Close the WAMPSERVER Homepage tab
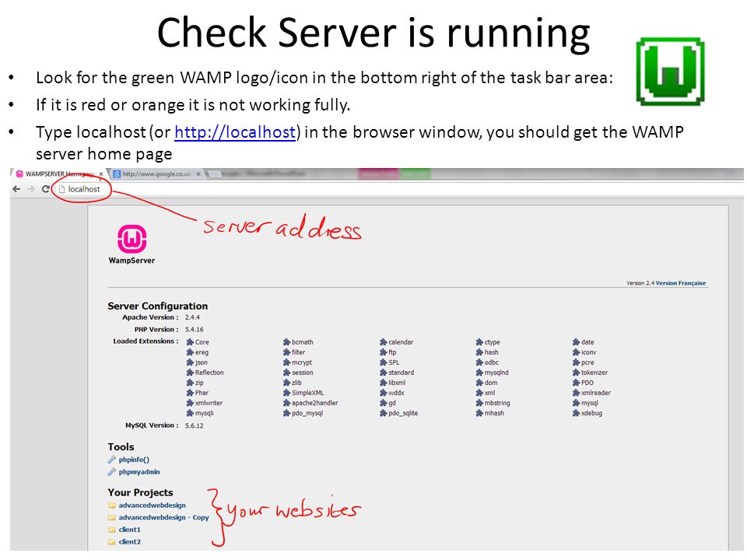This screenshot has height=560, width=747. [101, 174]
